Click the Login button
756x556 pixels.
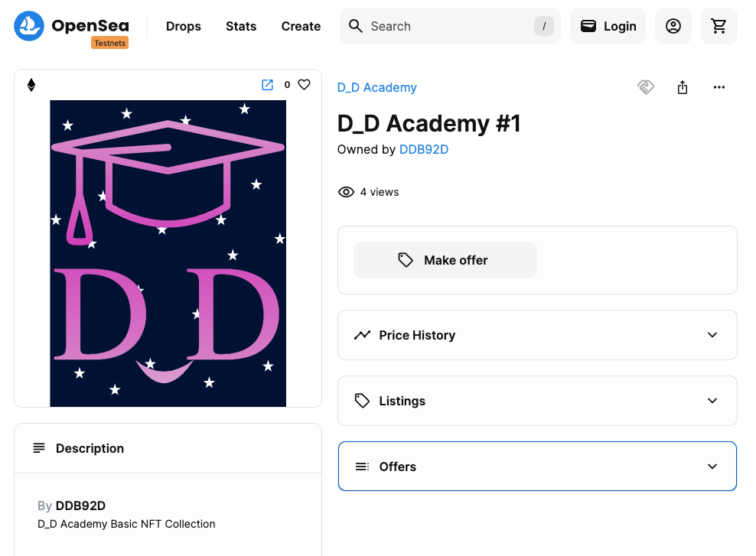[x=608, y=26]
